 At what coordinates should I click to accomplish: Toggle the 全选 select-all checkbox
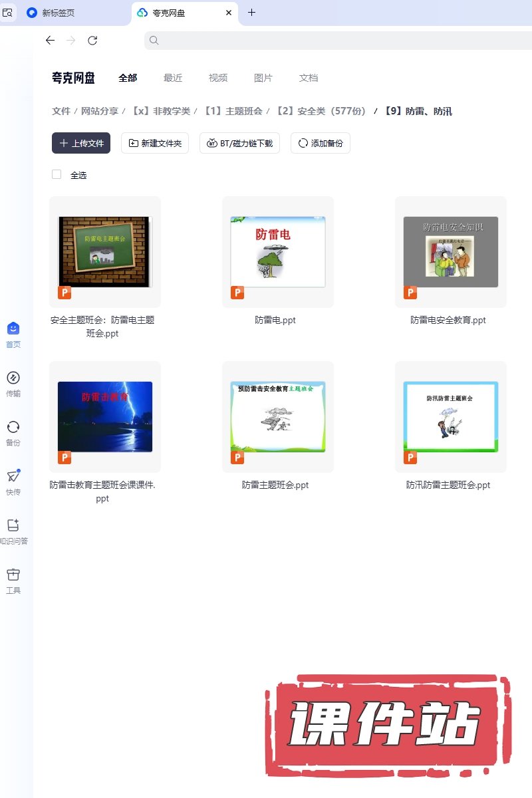(x=57, y=174)
